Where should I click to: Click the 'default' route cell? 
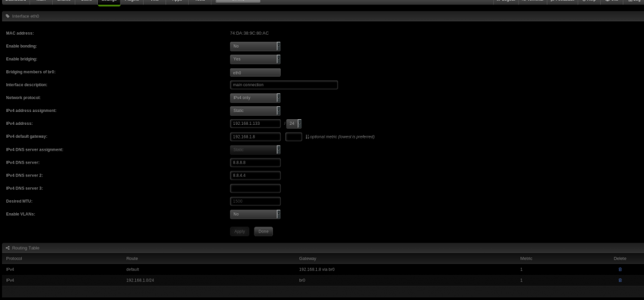pyautogui.click(x=133, y=270)
